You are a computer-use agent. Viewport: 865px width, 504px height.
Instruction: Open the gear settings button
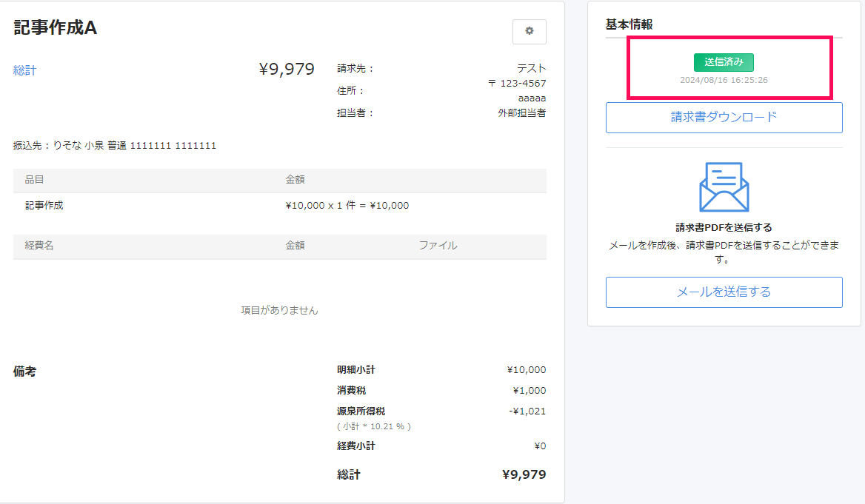coord(529,31)
